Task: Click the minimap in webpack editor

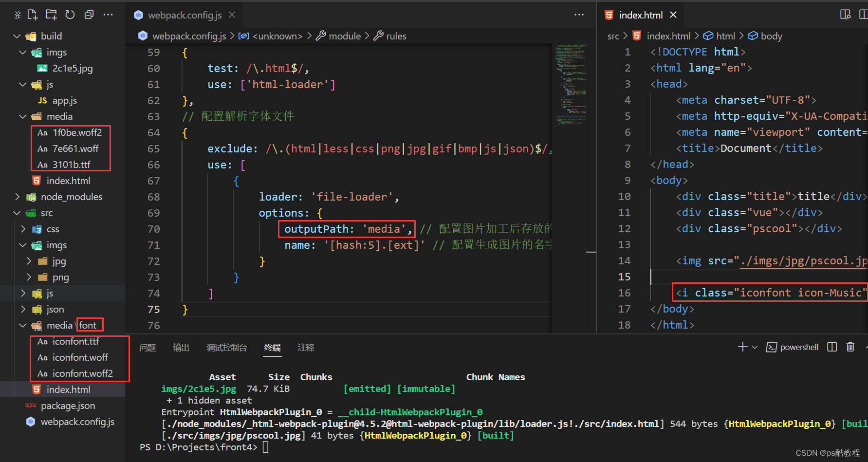Action: (571, 85)
